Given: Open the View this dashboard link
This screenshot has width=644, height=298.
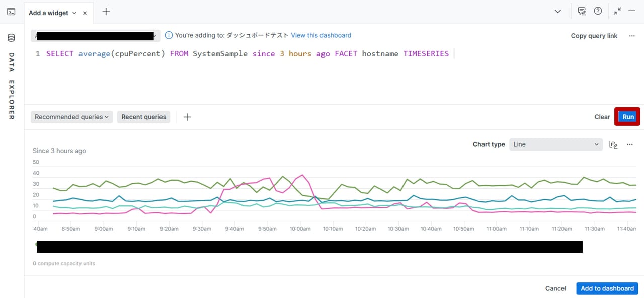Looking at the screenshot, I should click(x=321, y=35).
